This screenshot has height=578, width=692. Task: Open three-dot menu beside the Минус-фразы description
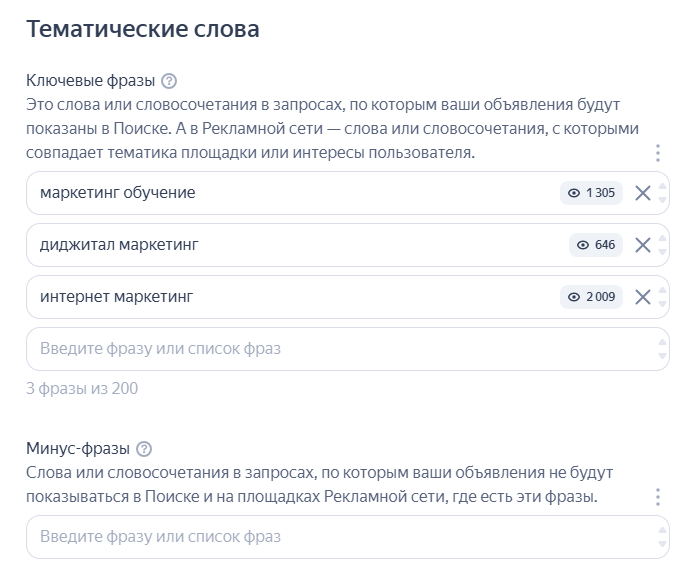tap(657, 497)
